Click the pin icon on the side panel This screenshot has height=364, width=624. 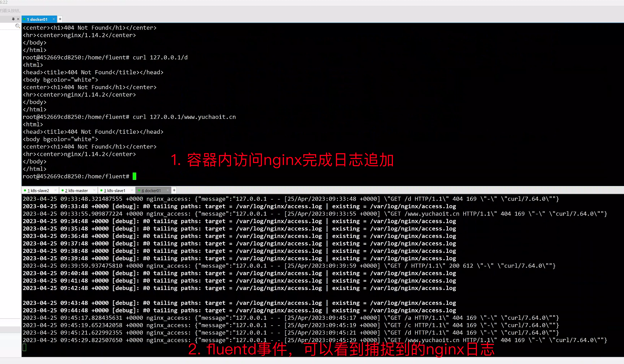(13, 19)
